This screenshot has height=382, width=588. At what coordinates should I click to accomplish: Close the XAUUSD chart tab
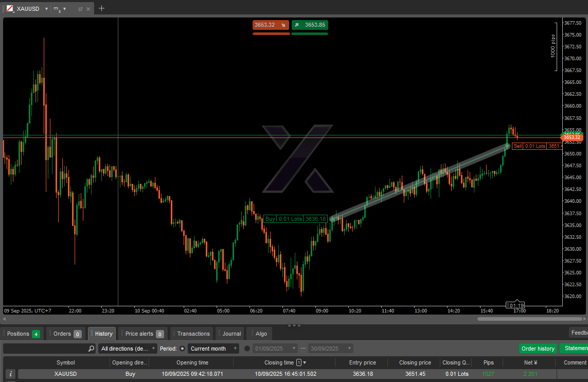pyautogui.click(x=88, y=9)
